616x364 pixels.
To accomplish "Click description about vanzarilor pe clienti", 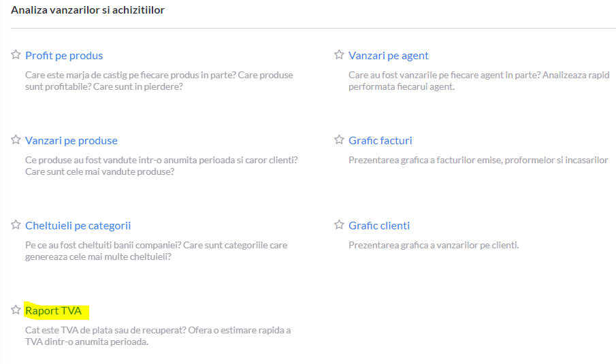I will point(434,246).
